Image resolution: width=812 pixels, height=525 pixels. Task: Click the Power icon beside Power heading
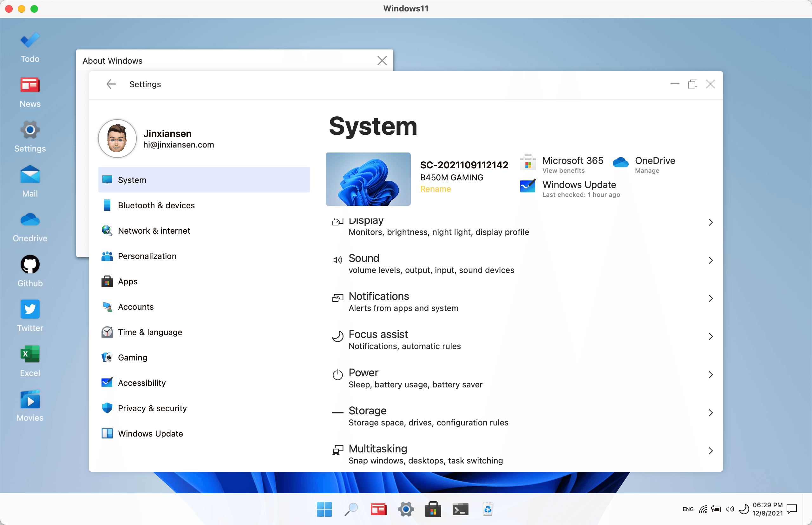337,374
